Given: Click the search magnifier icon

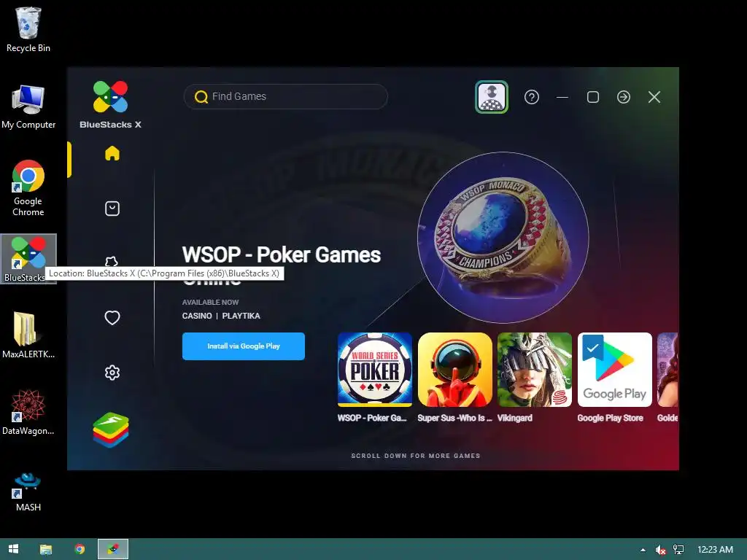Looking at the screenshot, I should tap(201, 97).
